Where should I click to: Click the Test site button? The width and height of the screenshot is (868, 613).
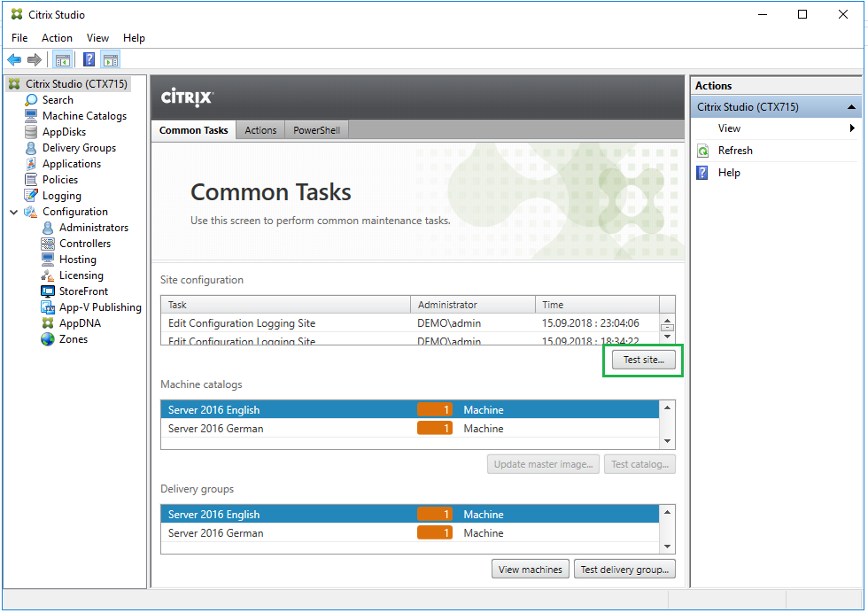(x=643, y=360)
